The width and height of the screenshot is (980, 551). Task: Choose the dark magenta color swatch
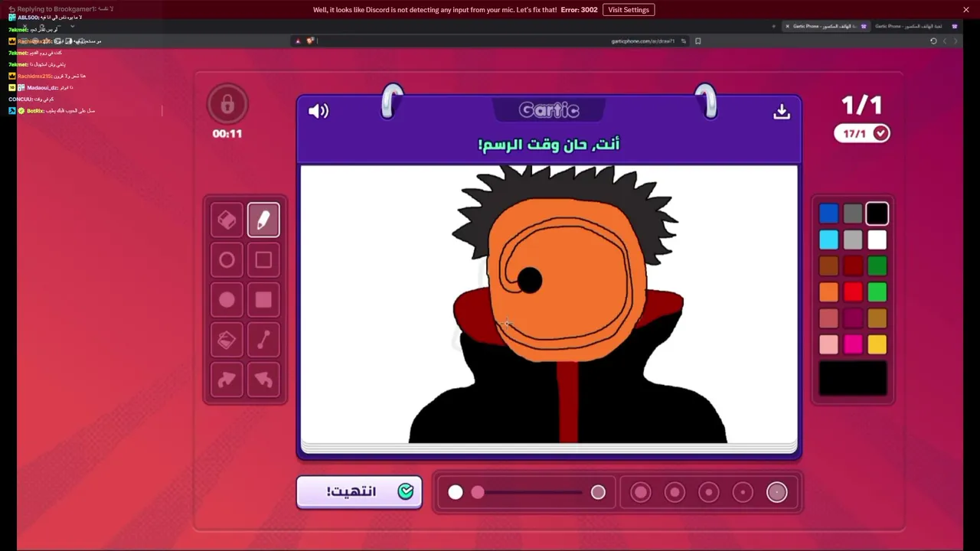[853, 318]
